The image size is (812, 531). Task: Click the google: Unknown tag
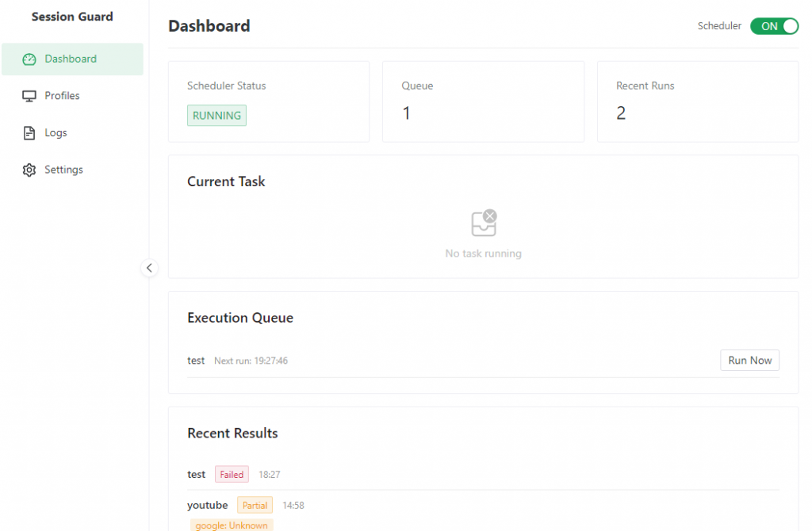pos(231,525)
